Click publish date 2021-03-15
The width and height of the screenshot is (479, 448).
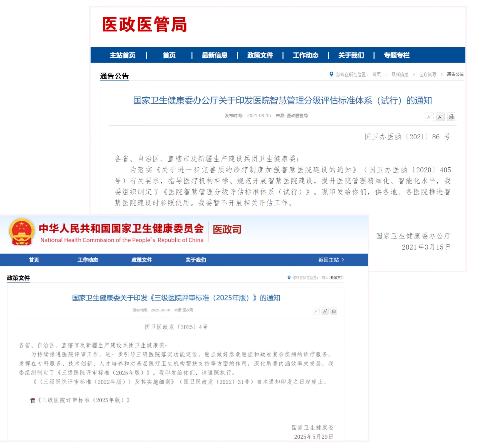[x=259, y=116]
